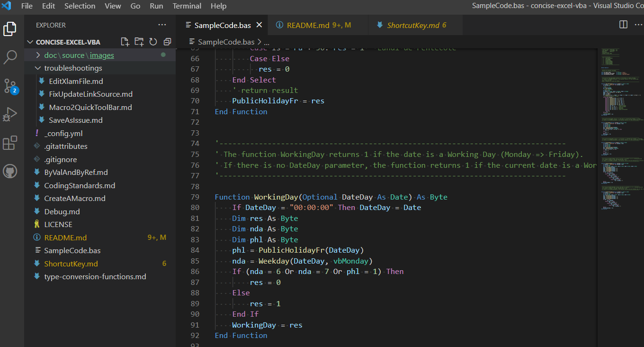
Task: Place cursor on line 79 Function WorkingDay
Action: 331,197
